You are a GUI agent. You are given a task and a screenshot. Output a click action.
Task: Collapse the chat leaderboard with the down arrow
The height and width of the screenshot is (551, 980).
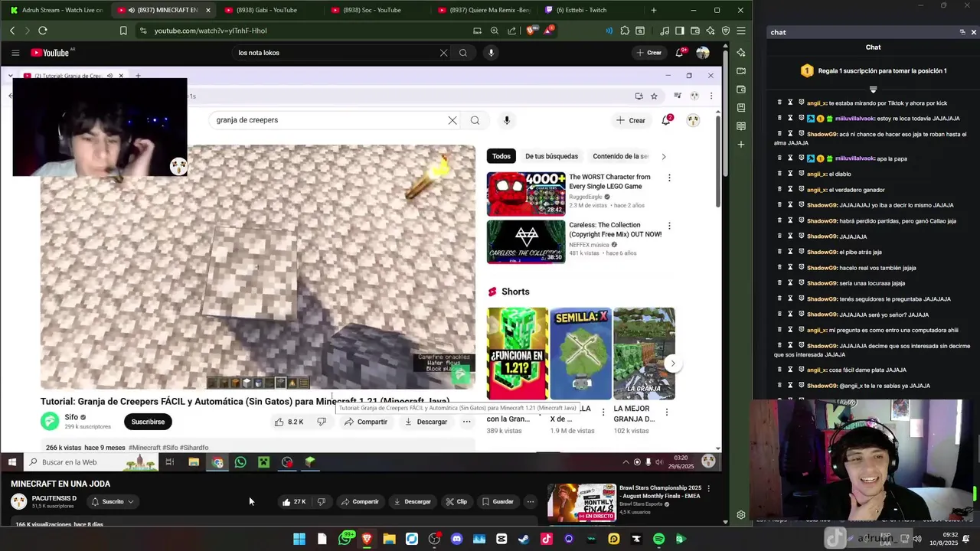[873, 90]
